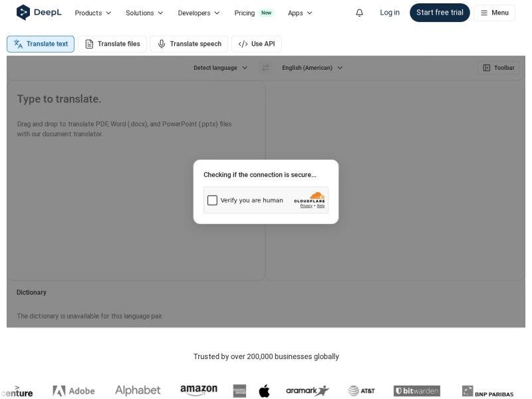Click the Log in link
Image resolution: width=532 pixels, height=399 pixels.
point(390,13)
